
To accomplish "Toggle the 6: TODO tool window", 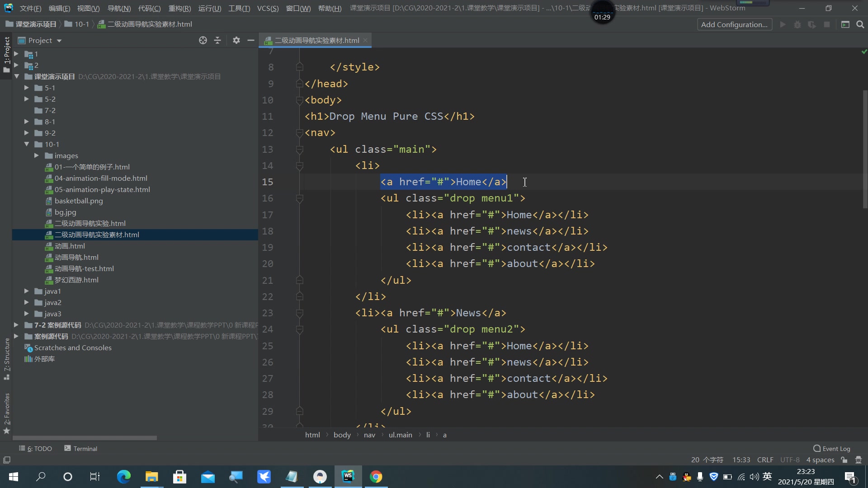I will pyautogui.click(x=35, y=448).
